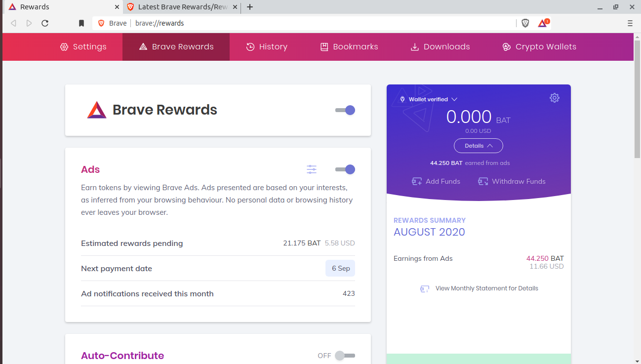The width and height of the screenshot is (641, 364).
Task: Select the Rewards browser tab
Action: 62,7
